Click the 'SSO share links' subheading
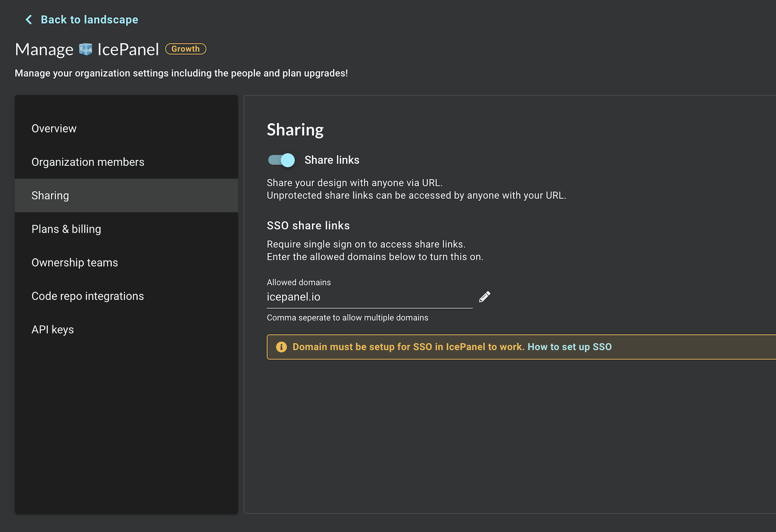 pyautogui.click(x=308, y=226)
